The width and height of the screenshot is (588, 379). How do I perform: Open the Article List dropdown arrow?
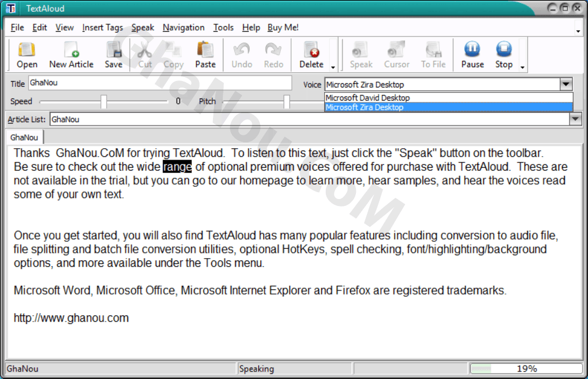click(575, 119)
